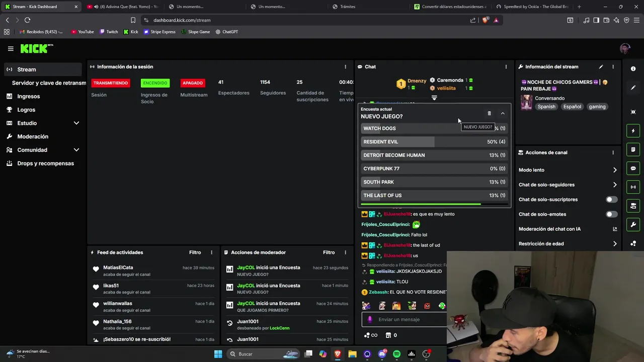The image size is (644, 362).
Task: Open the Twitch bookmark
Action: (109, 32)
